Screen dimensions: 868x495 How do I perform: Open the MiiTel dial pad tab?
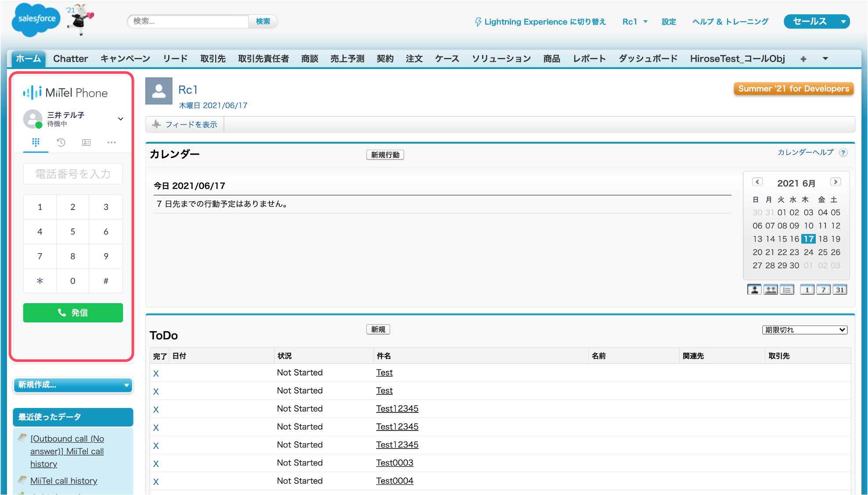tap(36, 142)
